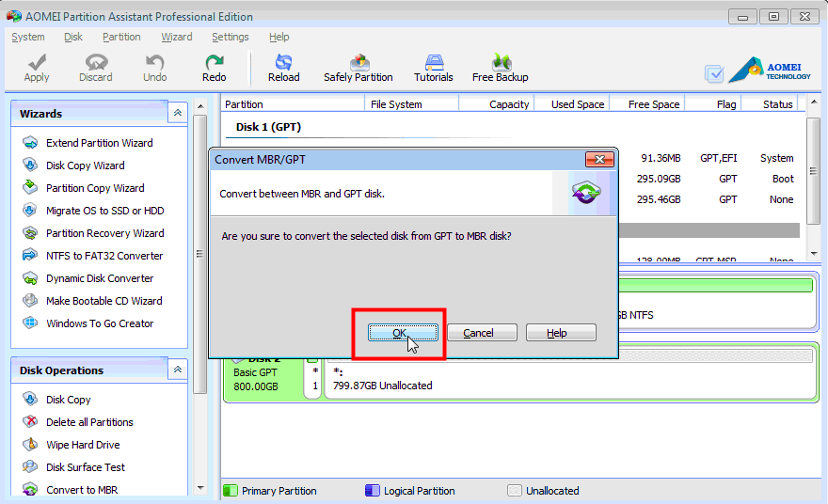Sort by the Free Space column header
The width and height of the screenshot is (828, 504).
pos(648,104)
